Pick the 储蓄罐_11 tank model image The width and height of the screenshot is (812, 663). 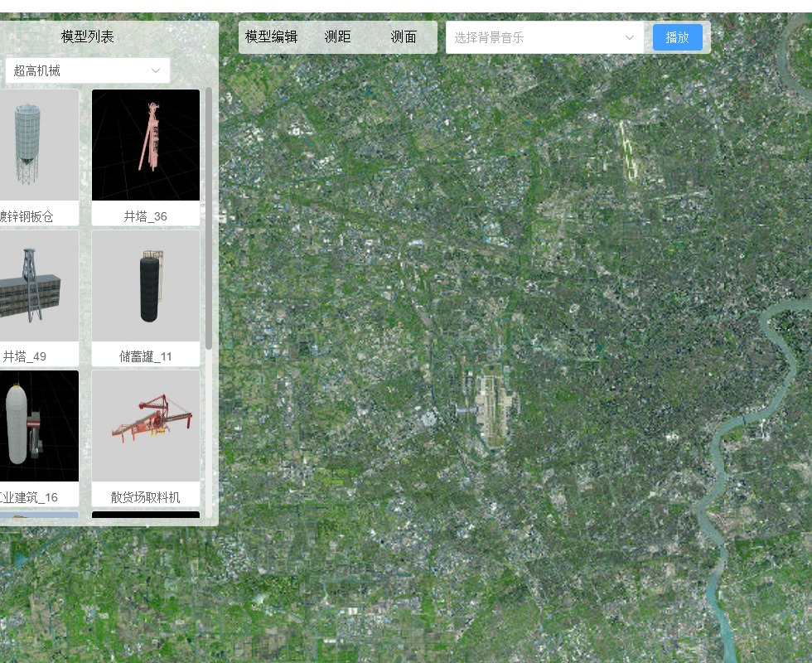tap(146, 286)
